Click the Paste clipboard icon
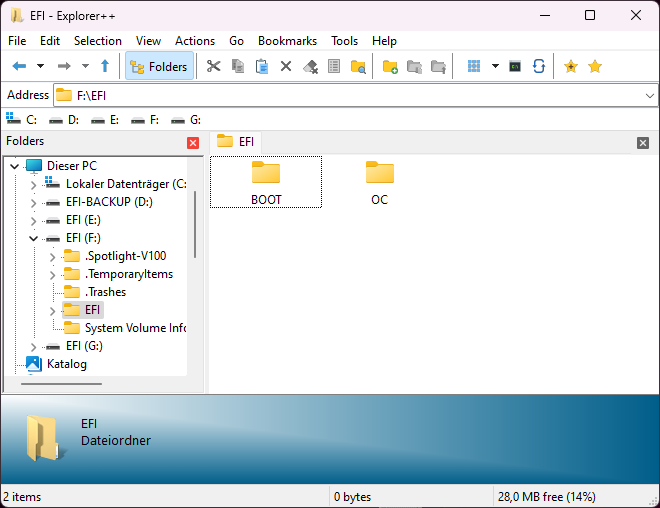The height and width of the screenshot is (508, 660). point(262,66)
